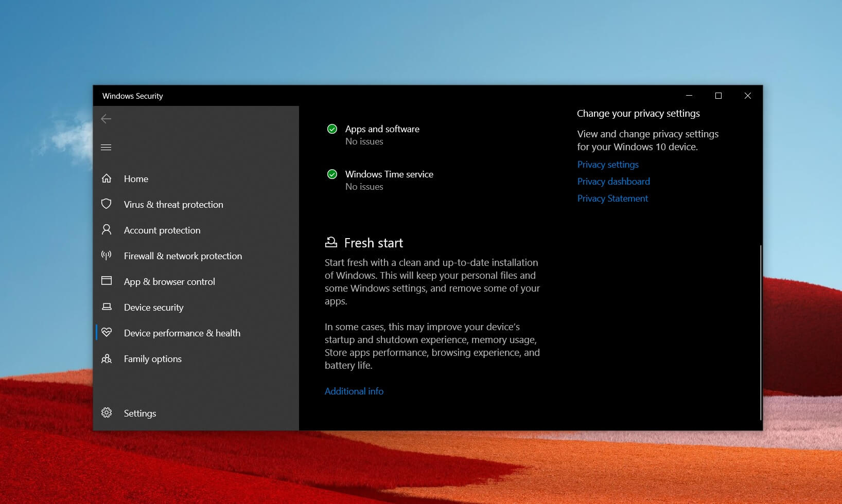Click the Device security laptop icon

107,307
